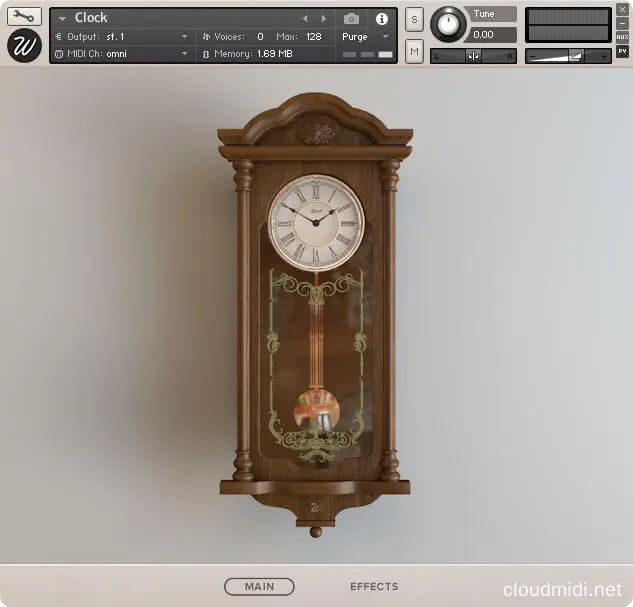
Task: Click the Max voices value field
Action: (x=314, y=36)
